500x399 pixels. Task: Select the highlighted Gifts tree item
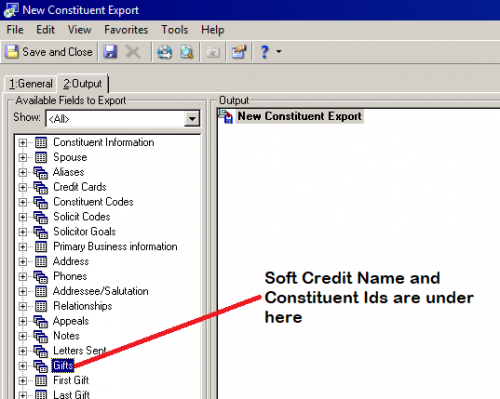(x=63, y=366)
